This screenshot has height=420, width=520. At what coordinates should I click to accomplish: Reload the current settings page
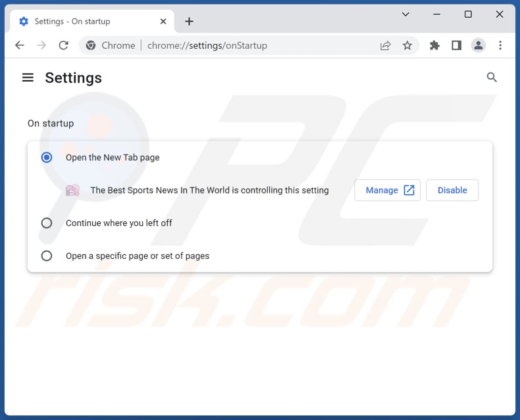[x=63, y=45]
